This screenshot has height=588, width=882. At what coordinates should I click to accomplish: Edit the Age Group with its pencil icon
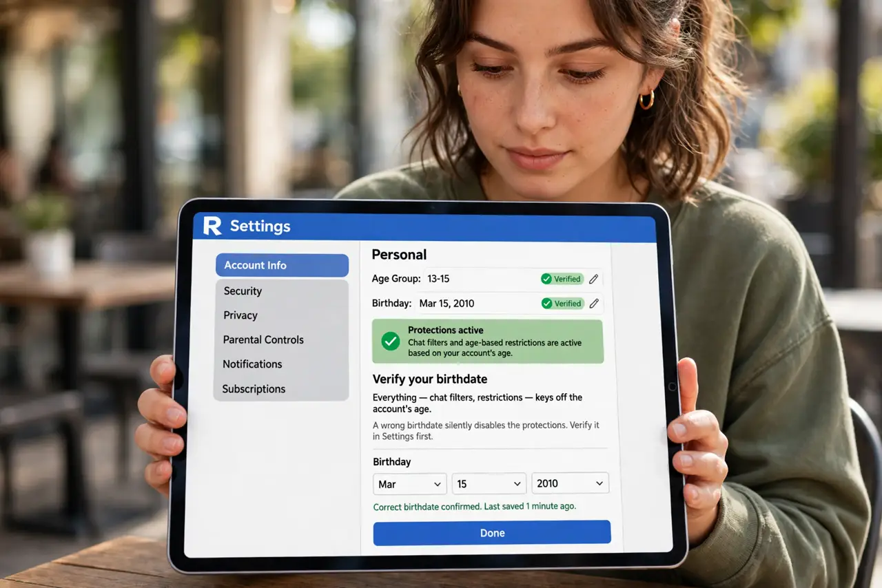pos(593,279)
